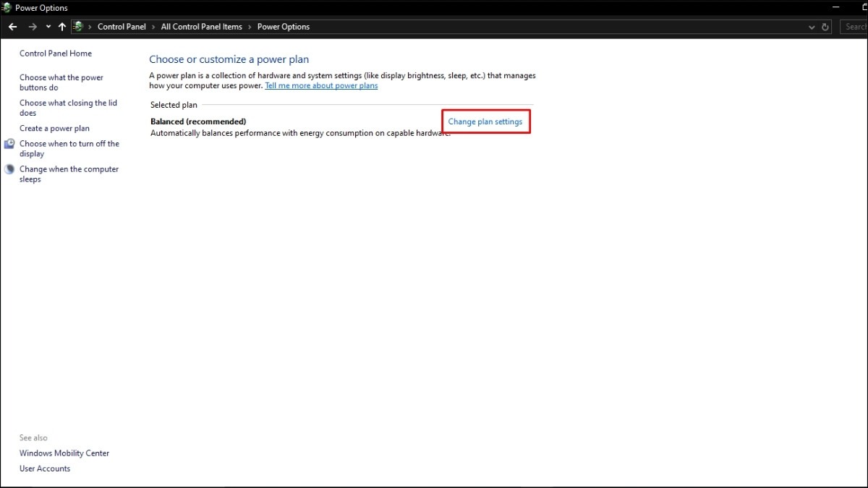This screenshot has width=868, height=488.
Task: Focus the Search box in address row
Action: click(855, 27)
